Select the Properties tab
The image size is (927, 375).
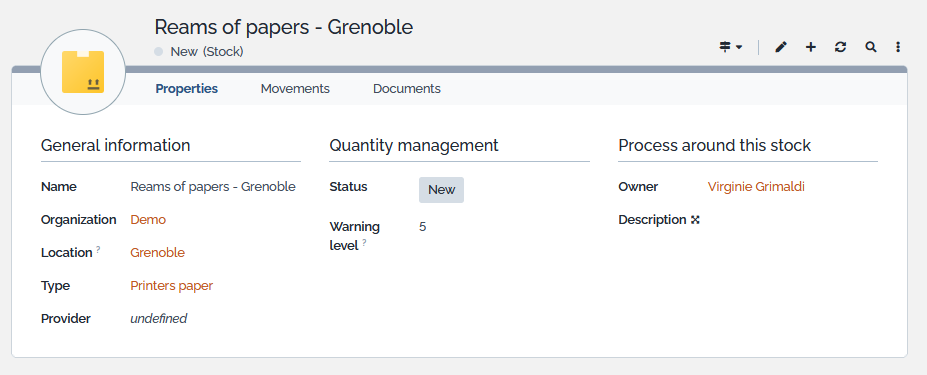[186, 89]
